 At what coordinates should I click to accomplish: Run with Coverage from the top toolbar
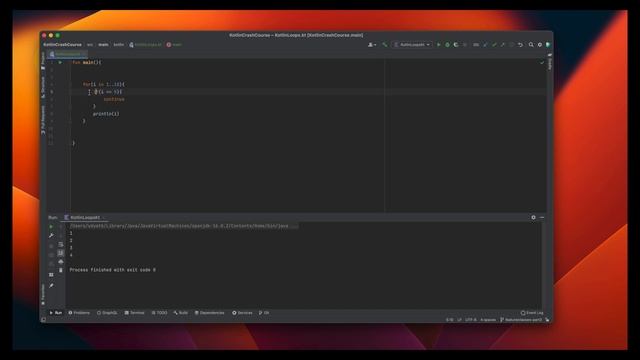pos(456,44)
